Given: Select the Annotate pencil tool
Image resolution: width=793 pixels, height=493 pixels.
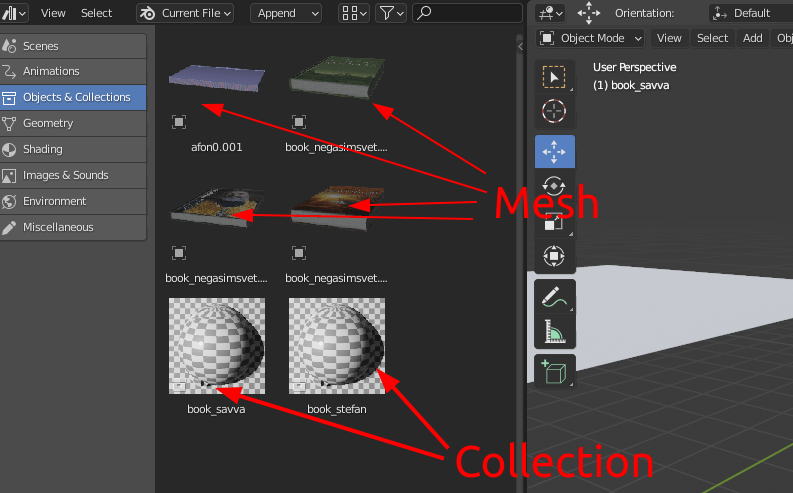Looking at the screenshot, I should point(554,296).
